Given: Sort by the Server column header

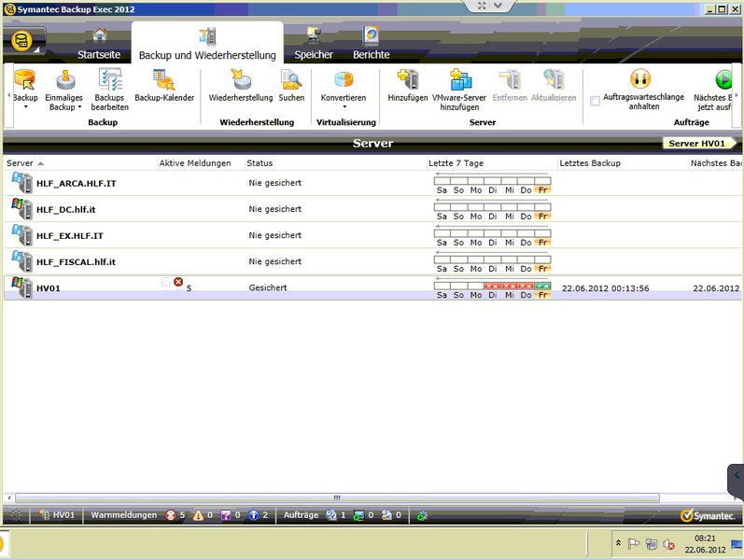Looking at the screenshot, I should click(x=79, y=162).
